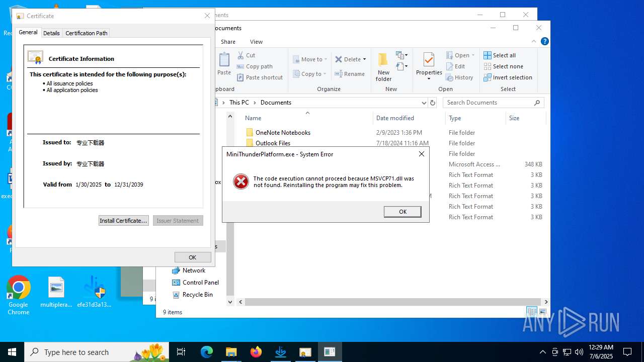Click the This PC breadcrumb in address bar
Viewport: 644px width, 362px height.
(239, 103)
